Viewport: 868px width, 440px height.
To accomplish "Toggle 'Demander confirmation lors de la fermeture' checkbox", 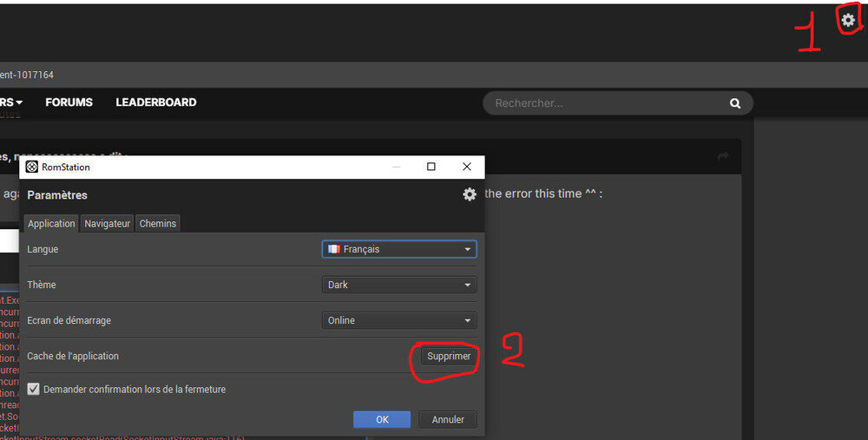I will [x=34, y=390].
